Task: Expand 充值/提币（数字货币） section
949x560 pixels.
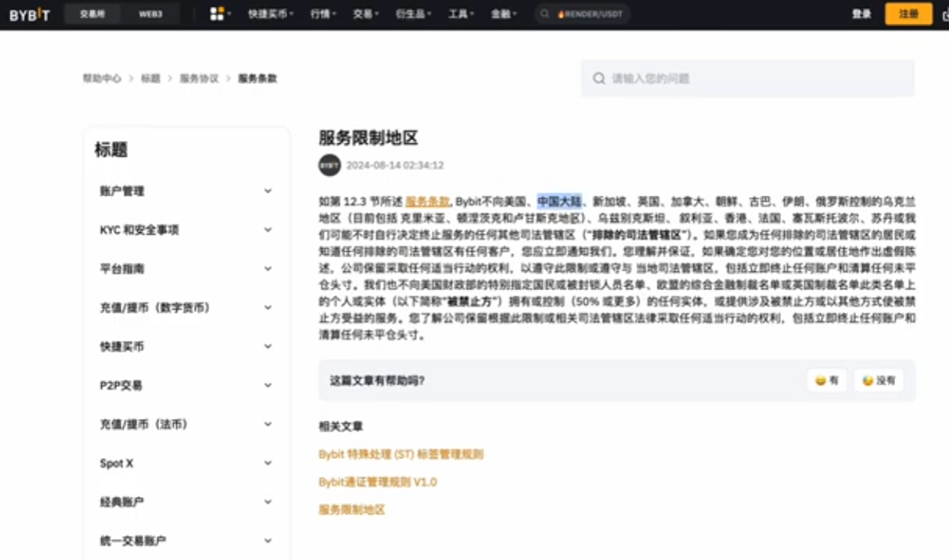Action: pyautogui.click(x=186, y=308)
